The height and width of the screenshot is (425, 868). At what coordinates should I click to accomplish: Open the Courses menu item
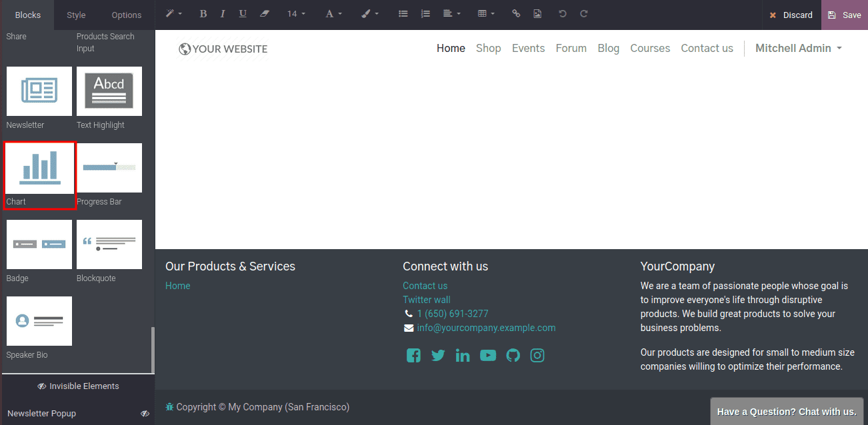[650, 48]
